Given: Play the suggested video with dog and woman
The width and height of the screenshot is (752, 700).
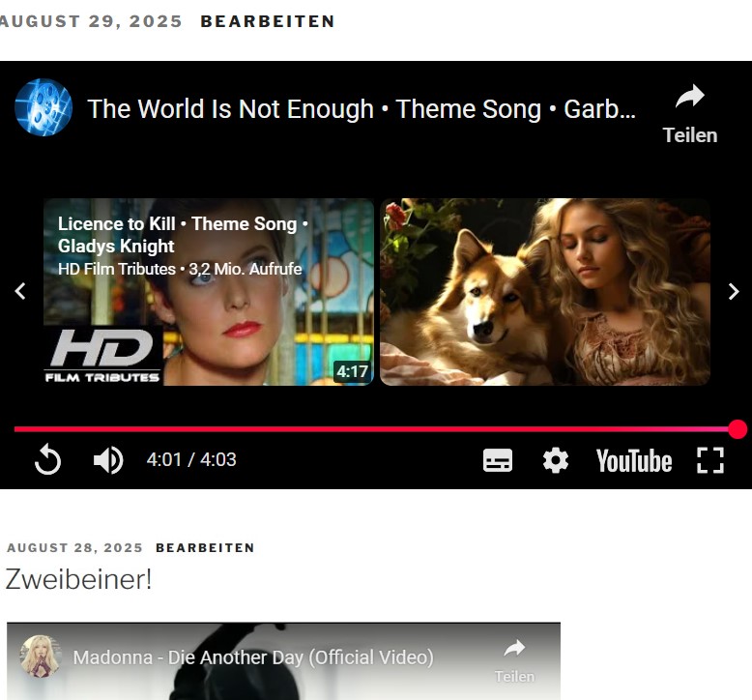Looking at the screenshot, I should point(545,292).
